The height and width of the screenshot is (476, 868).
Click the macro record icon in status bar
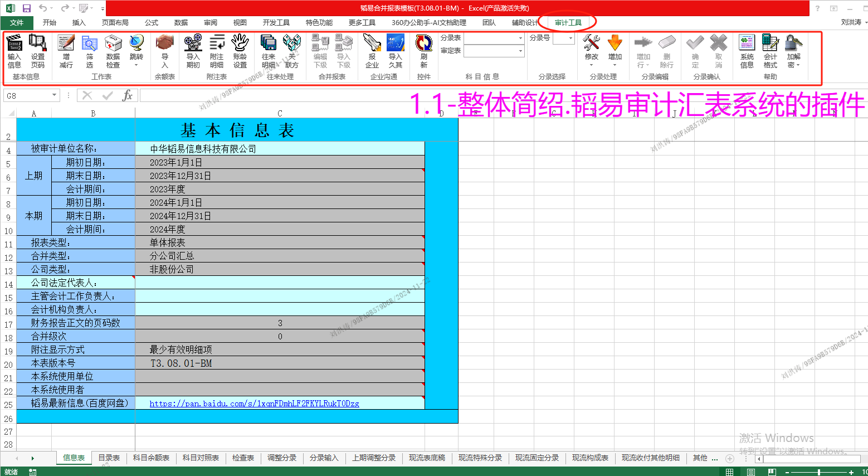pyautogui.click(x=33, y=472)
